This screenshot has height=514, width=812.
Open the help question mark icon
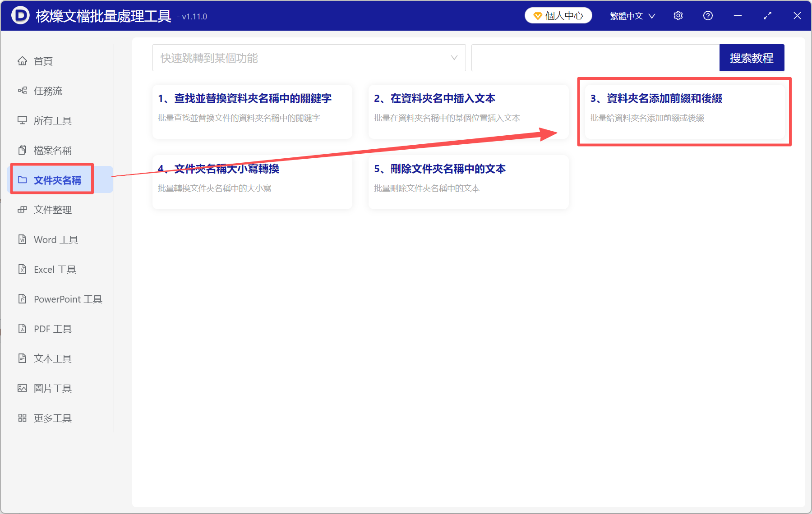708,15
